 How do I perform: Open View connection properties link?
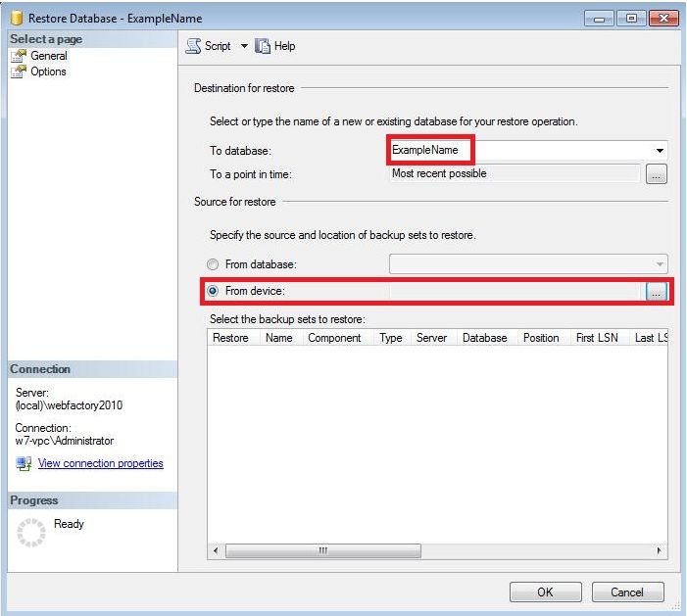[100, 463]
